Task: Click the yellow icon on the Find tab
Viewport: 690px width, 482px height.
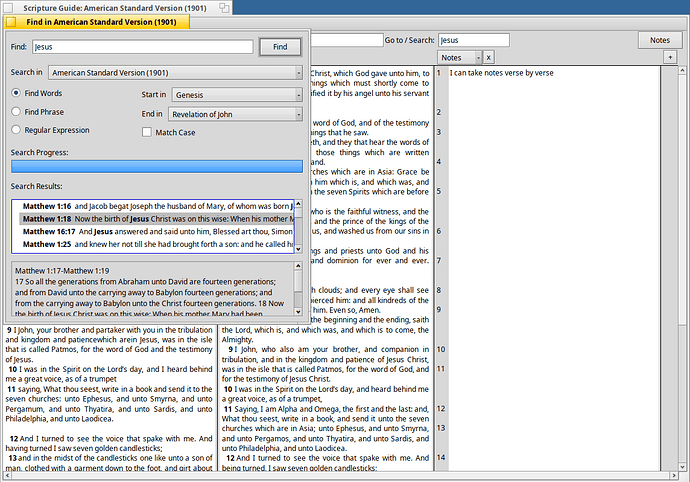Action: point(11,22)
